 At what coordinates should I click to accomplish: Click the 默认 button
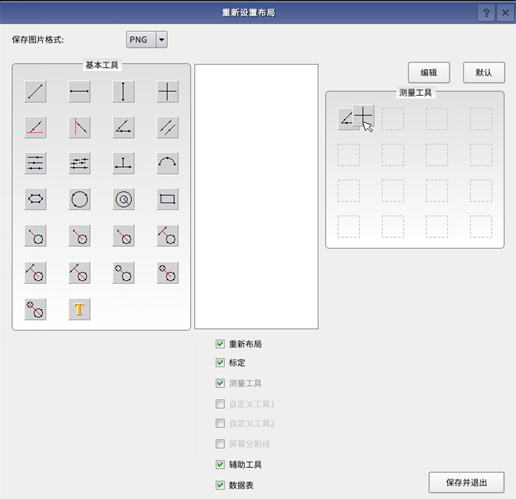pyautogui.click(x=484, y=73)
